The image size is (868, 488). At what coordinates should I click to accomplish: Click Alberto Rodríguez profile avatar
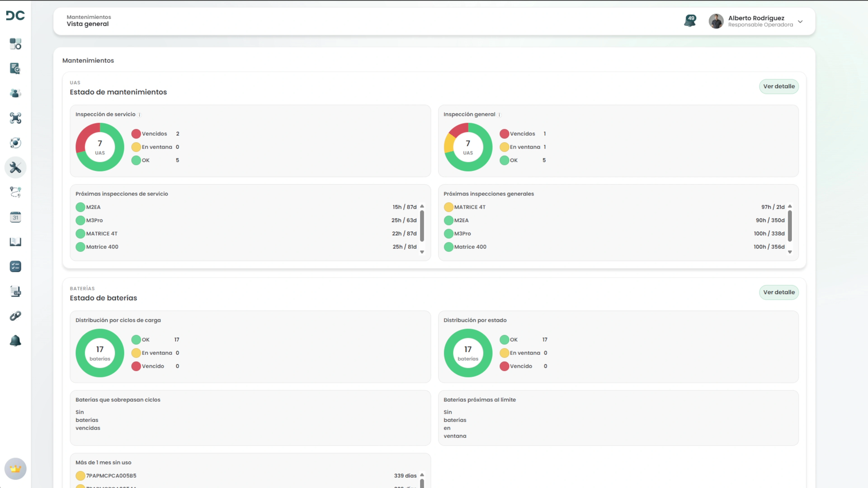tap(716, 21)
